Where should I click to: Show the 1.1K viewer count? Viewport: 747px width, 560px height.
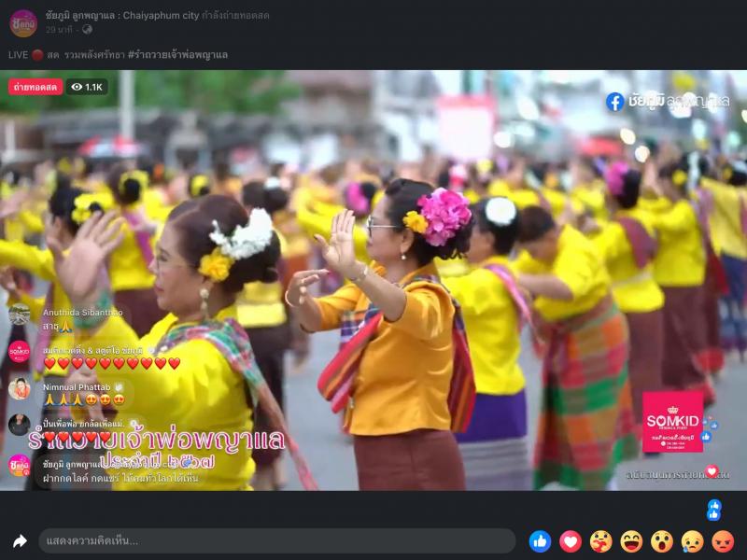coord(87,87)
